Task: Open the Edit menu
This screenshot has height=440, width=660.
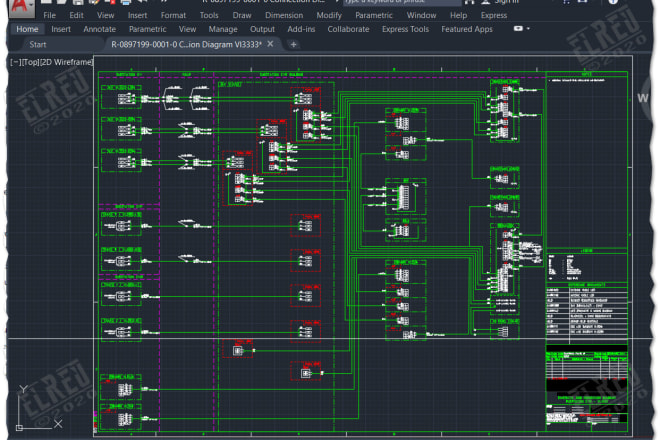Action: [x=76, y=16]
